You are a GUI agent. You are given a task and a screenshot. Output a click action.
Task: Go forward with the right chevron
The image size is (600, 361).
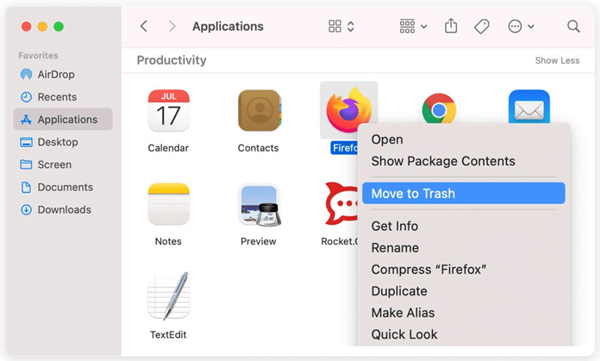(172, 26)
